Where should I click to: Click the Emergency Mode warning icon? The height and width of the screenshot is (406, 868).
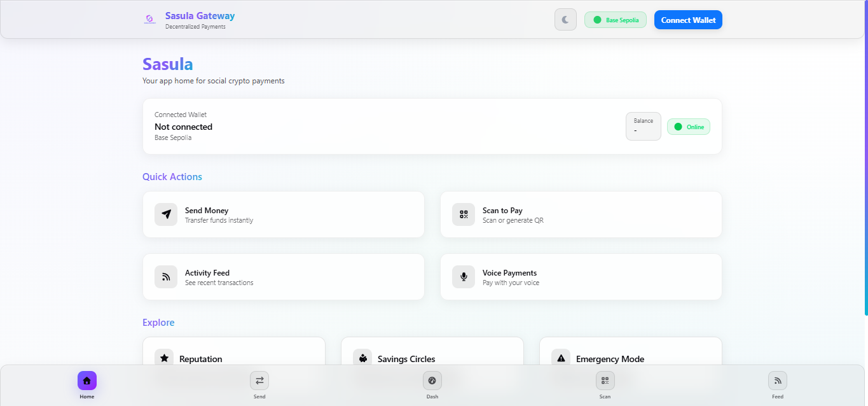coord(561,358)
